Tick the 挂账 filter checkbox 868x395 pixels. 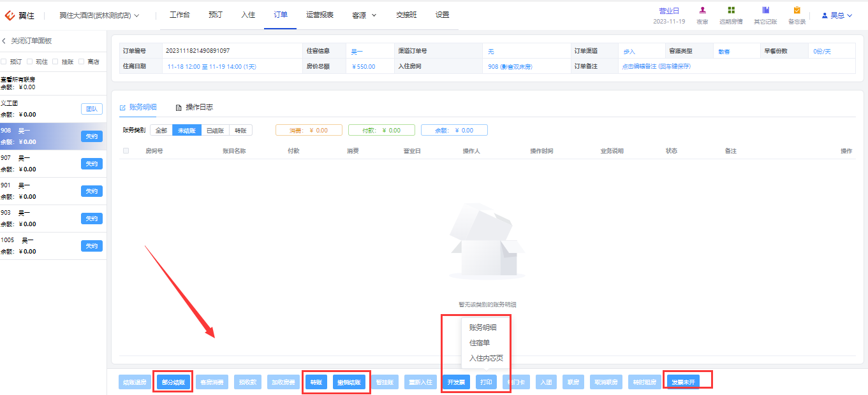(55, 62)
